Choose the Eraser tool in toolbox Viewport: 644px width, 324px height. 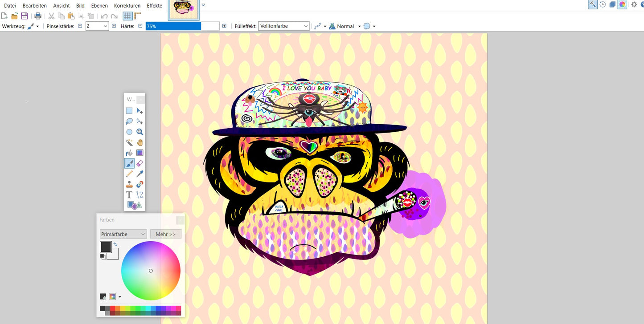(140, 163)
